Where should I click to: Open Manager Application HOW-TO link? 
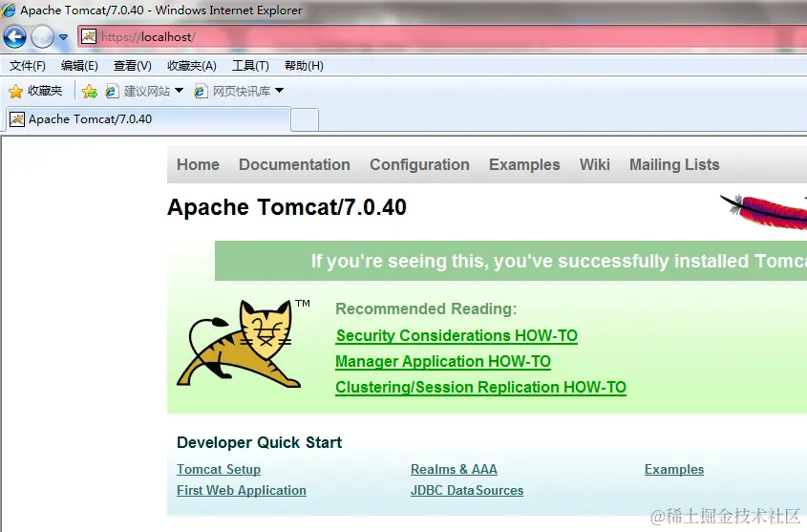click(x=443, y=361)
